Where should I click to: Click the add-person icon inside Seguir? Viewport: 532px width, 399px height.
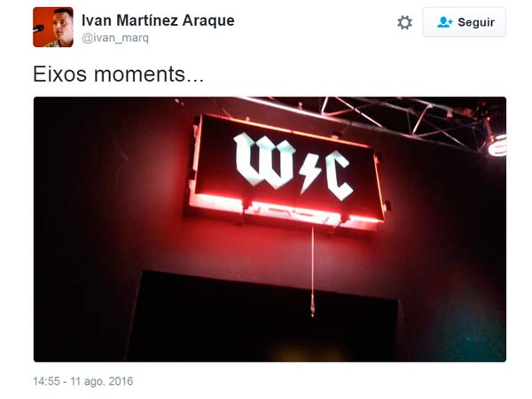click(444, 22)
